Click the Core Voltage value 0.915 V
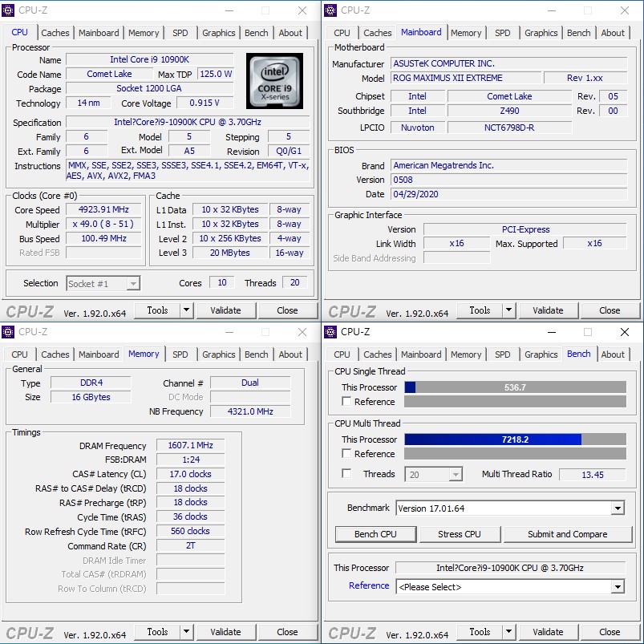This screenshot has width=644, height=644. 205,103
